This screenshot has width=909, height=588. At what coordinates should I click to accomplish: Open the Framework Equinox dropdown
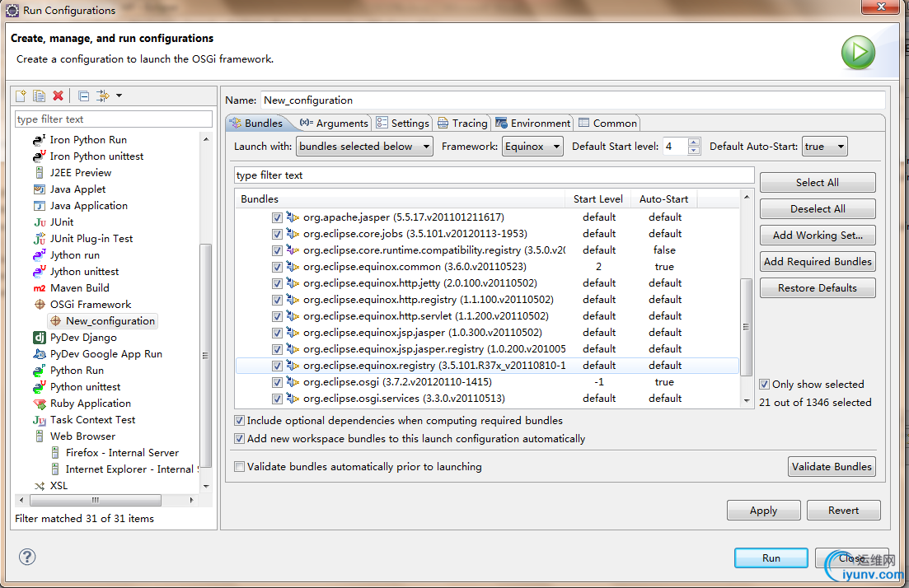pos(532,147)
